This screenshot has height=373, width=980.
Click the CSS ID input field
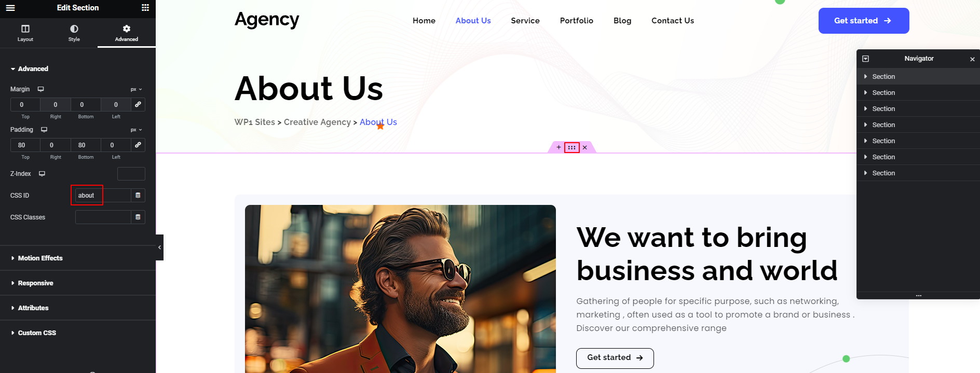103,196
